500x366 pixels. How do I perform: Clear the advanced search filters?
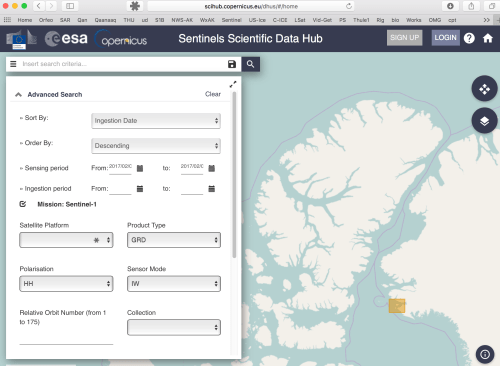213,94
